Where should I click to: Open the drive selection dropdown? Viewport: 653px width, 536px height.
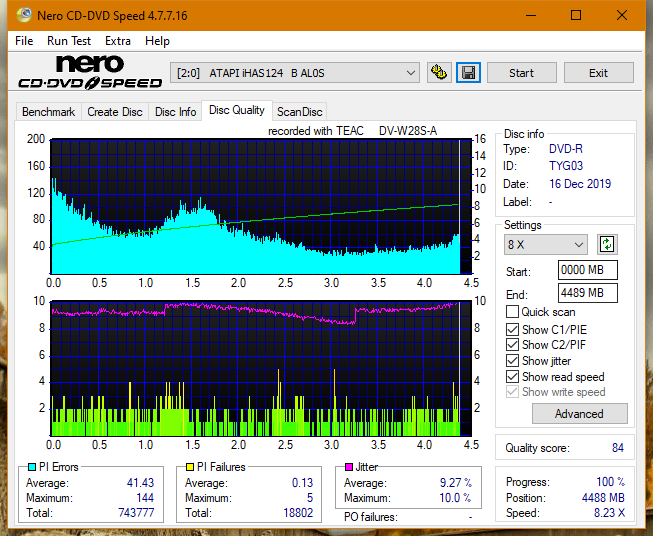[295, 73]
